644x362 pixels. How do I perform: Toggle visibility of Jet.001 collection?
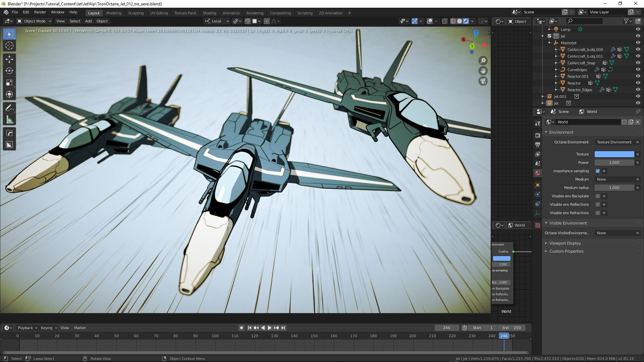(x=638, y=97)
